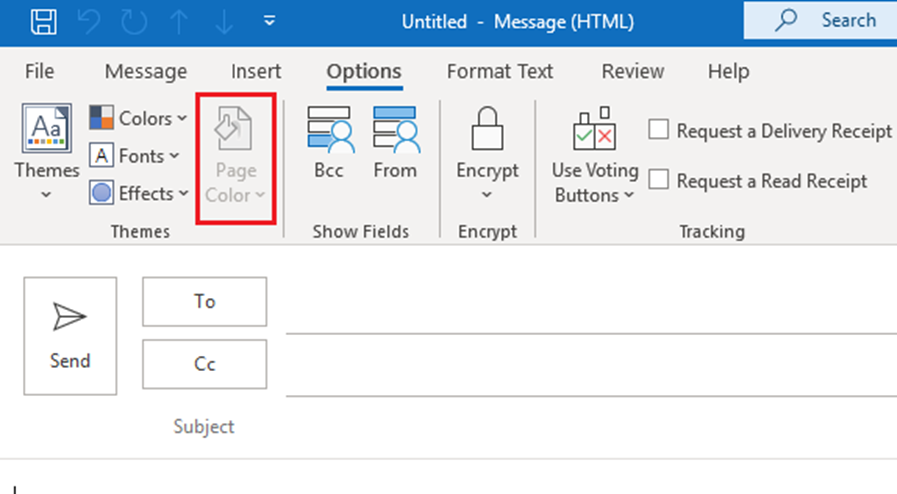The image size is (897, 494).
Task: Enable Request a Delivery Receipt
Action: (x=658, y=130)
